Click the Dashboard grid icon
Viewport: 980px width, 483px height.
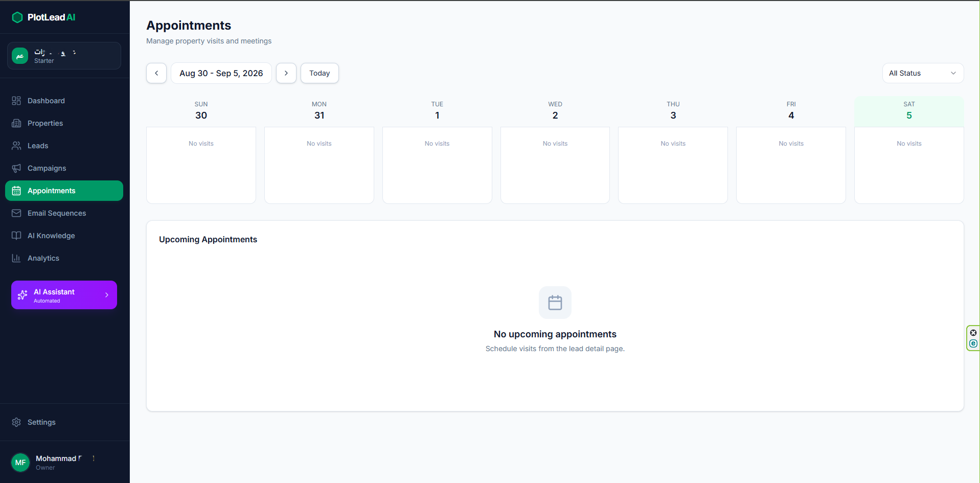pyautogui.click(x=16, y=101)
